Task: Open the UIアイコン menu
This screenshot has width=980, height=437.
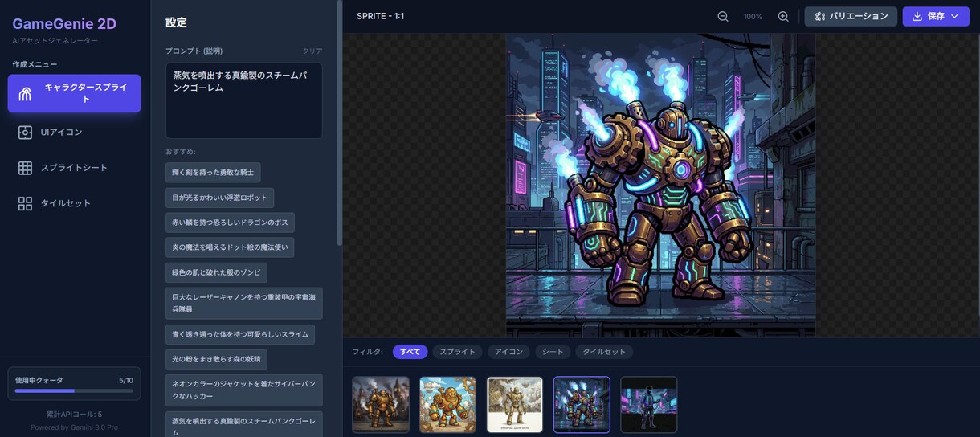Action: pyautogui.click(x=74, y=133)
